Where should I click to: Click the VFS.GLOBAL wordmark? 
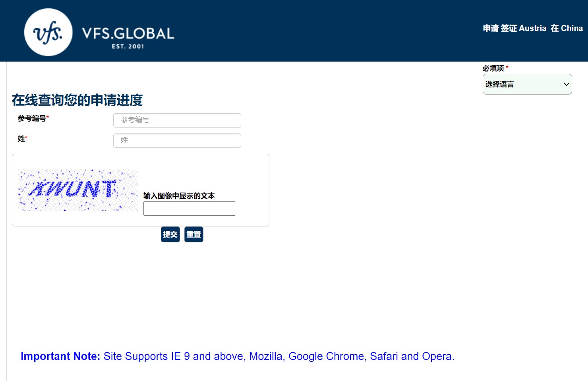click(x=128, y=33)
